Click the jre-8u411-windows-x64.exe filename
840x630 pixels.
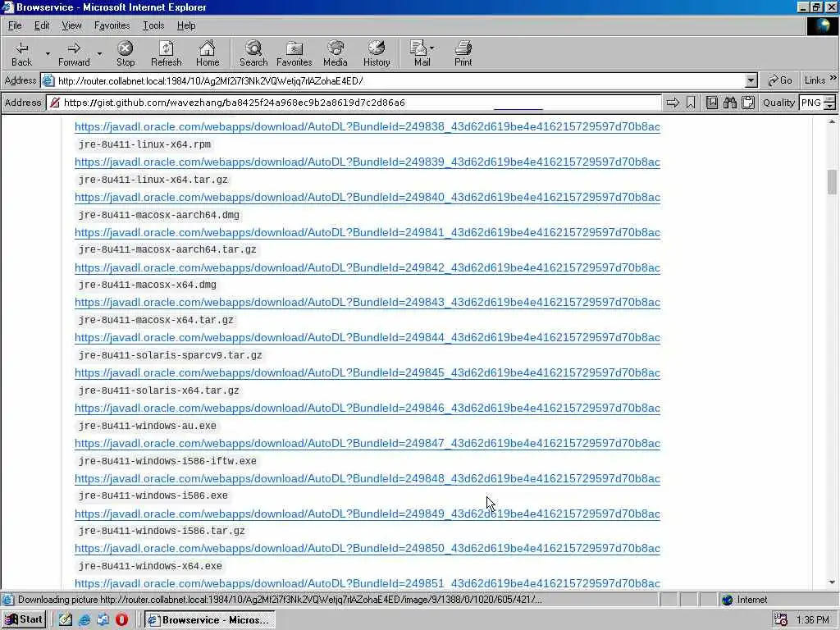pyautogui.click(x=151, y=566)
